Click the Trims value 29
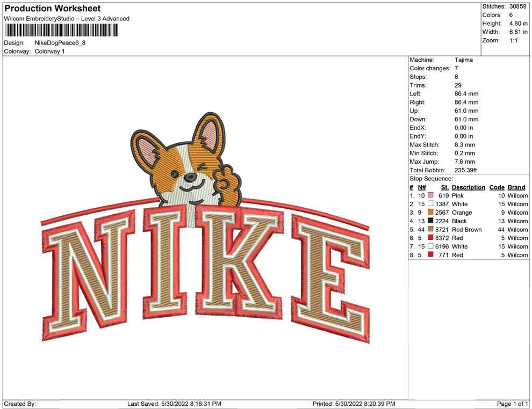Viewport: 532px width, 409px height. (x=458, y=85)
